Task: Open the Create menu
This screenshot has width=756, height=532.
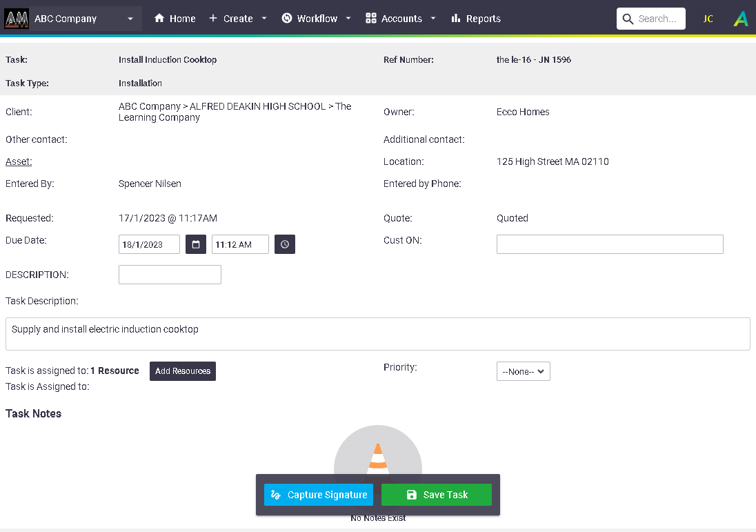Action: pyautogui.click(x=238, y=19)
